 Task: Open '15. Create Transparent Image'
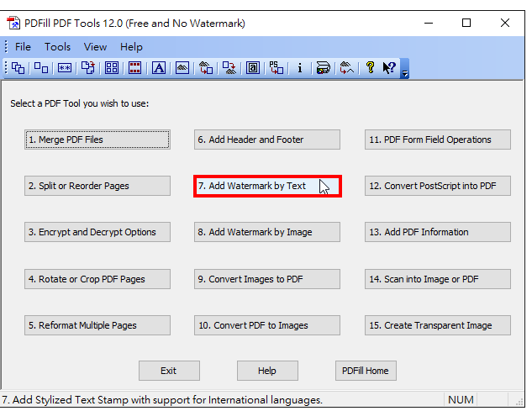(x=438, y=325)
